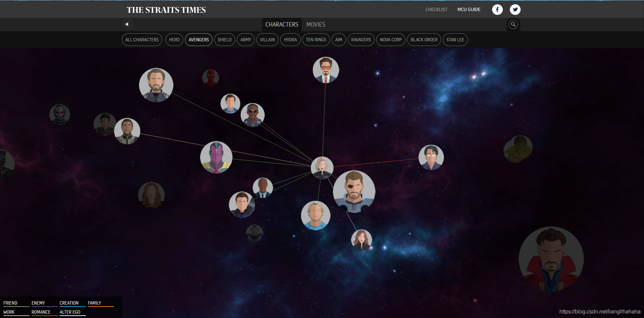Select the Thor avatar with eye patch
Screen dimensions: 644x318
pos(354,192)
